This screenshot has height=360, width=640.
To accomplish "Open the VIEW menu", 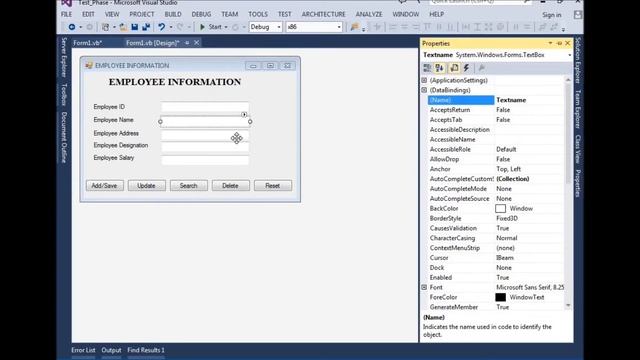I will tap(112, 14).
